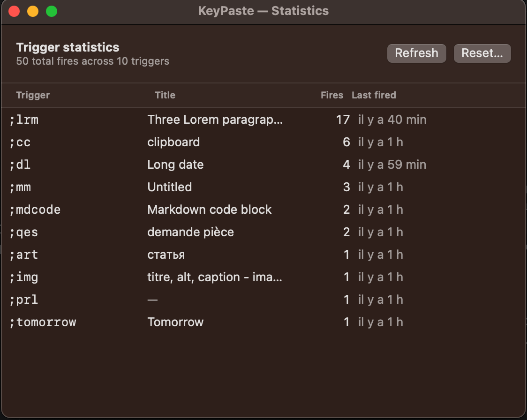Image resolution: width=527 pixels, height=420 pixels.
Task: Click the '50 total fires across 10 triggers' summary
Action: tap(93, 61)
